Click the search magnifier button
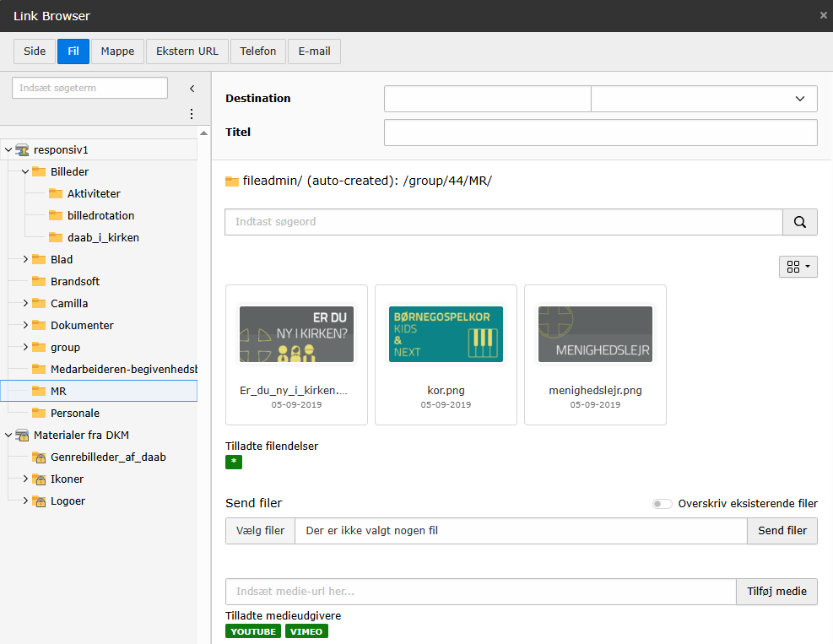Viewport: 833px width, 644px height. coord(800,222)
